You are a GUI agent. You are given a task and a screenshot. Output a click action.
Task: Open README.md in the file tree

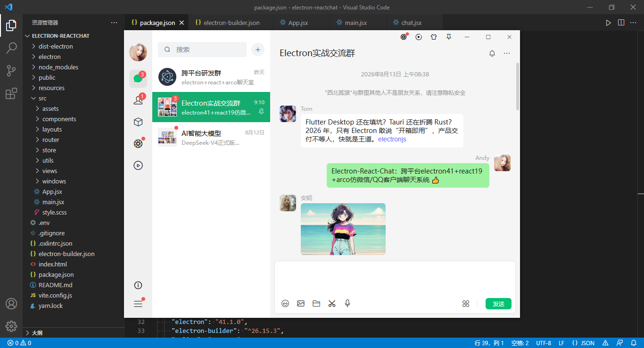tap(74, 285)
